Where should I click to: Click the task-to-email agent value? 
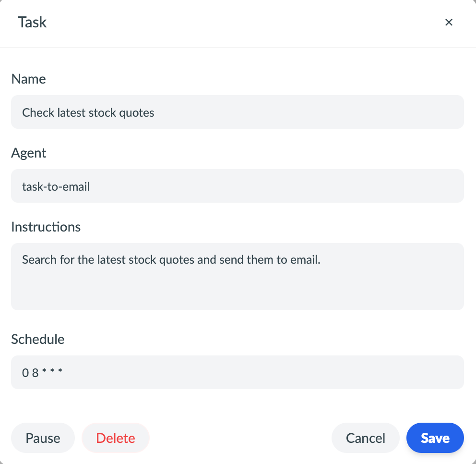[56, 186]
